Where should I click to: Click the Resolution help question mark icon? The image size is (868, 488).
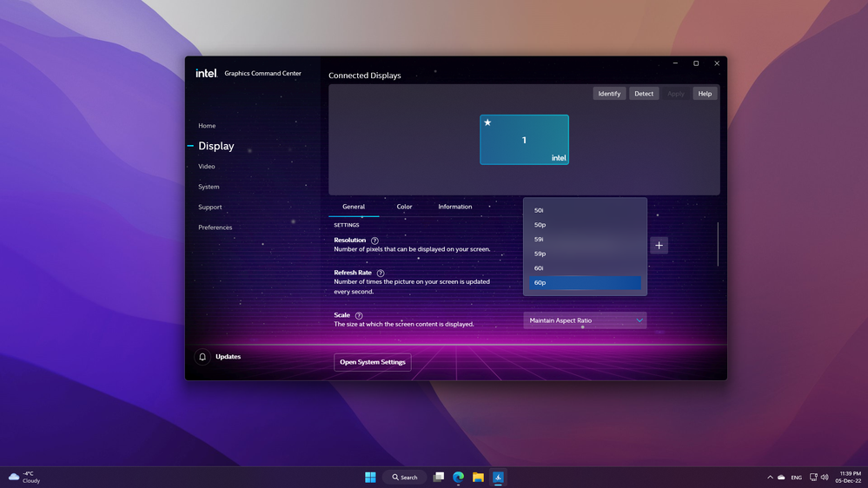click(374, 241)
